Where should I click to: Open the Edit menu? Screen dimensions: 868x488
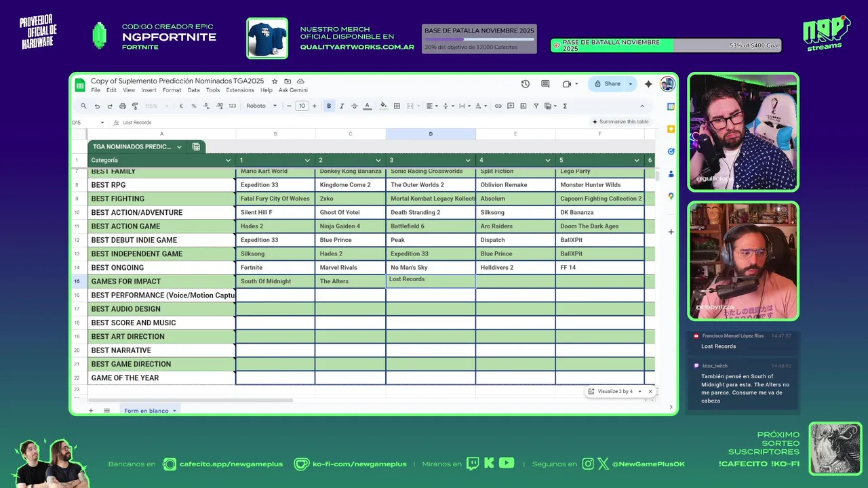pyautogui.click(x=111, y=90)
